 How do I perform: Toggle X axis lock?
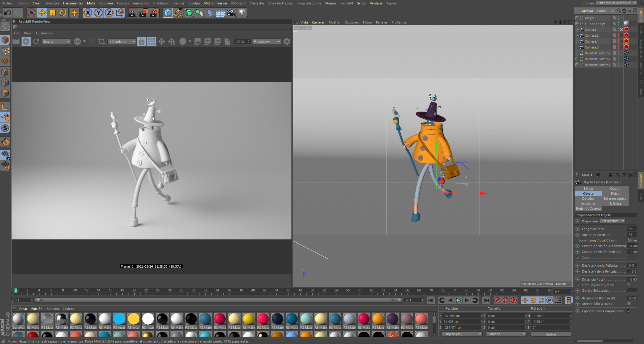click(88, 13)
